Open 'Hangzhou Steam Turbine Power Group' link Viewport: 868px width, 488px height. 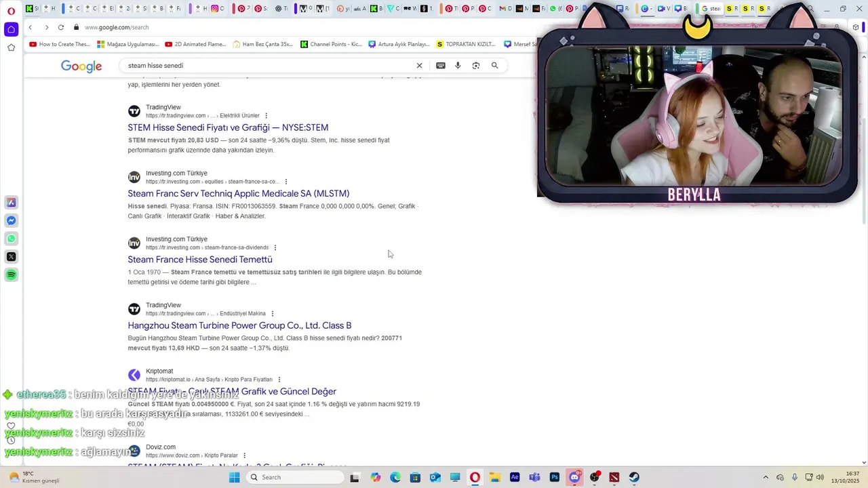point(239,325)
